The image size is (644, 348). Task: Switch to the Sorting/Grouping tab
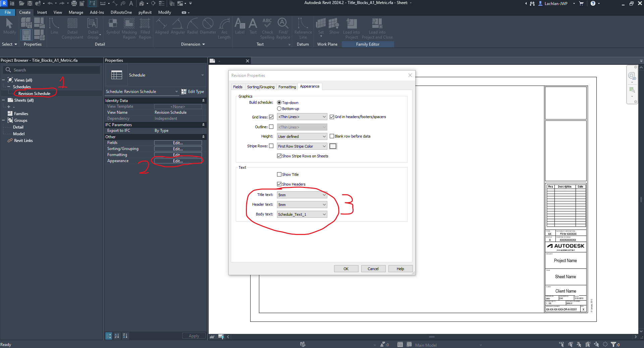coord(261,87)
